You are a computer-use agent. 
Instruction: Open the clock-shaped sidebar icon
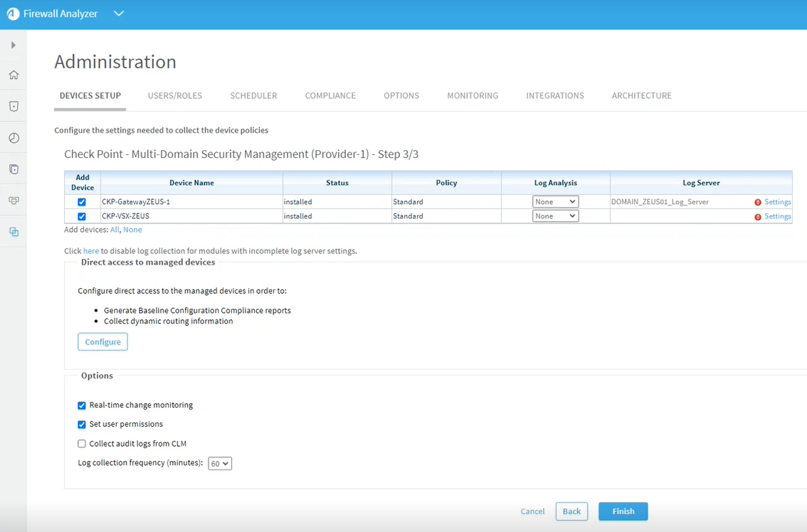pyautogui.click(x=14, y=138)
